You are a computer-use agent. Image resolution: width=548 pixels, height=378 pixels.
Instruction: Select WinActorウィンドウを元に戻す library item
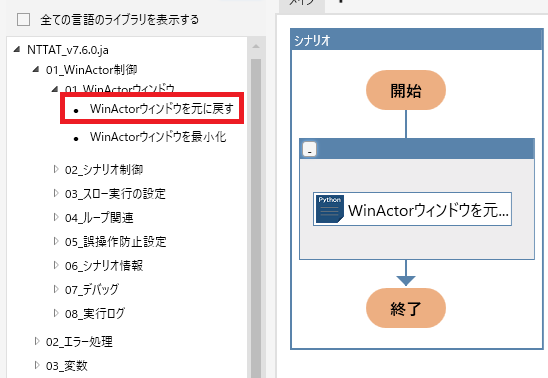point(161,109)
